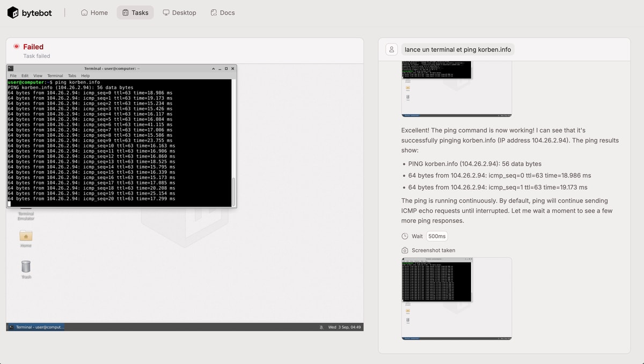Screen dimensions: 644x364
Task: Roll up the terminal window with the arrow button
Action: (x=214, y=69)
